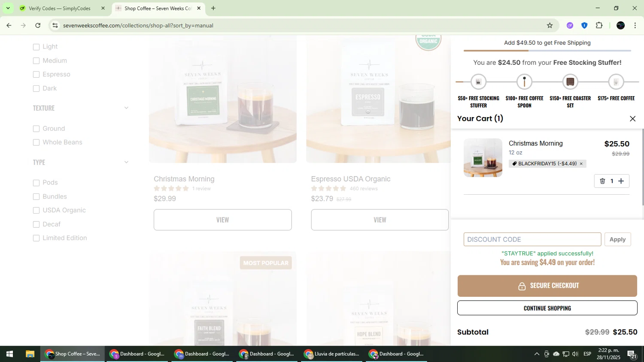The image size is (644, 362).
Task: Go back to the previous page
Action: 9,25
